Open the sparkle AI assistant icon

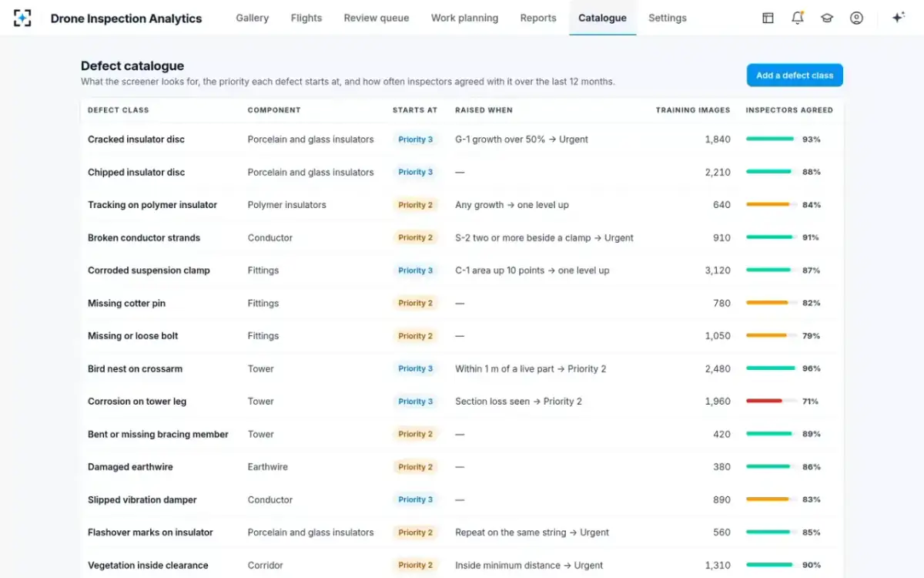pos(898,18)
